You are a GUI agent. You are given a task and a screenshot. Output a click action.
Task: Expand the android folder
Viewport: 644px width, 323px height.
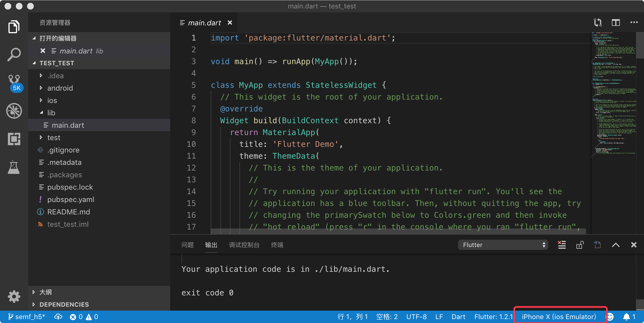99,88
